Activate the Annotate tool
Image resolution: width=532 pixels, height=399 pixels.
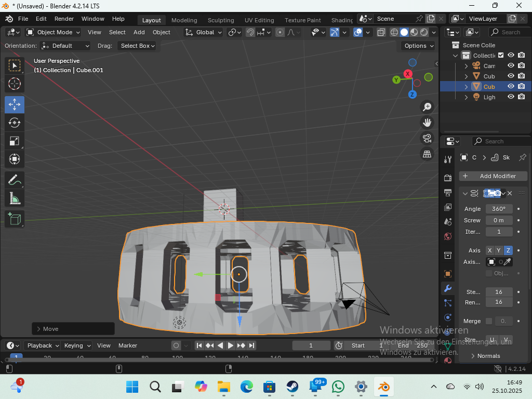point(15,180)
